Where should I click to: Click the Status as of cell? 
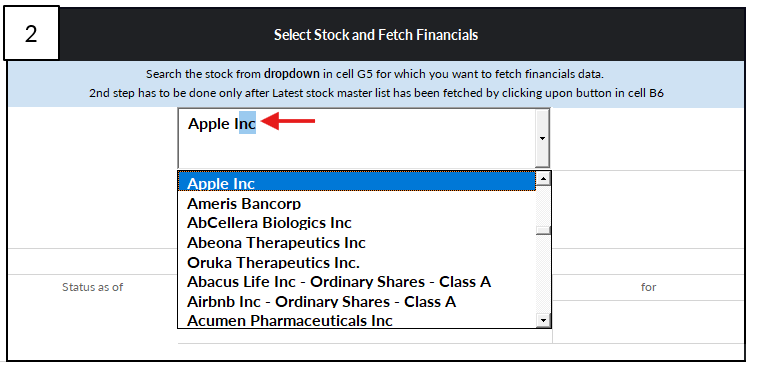pyautogui.click(x=92, y=287)
